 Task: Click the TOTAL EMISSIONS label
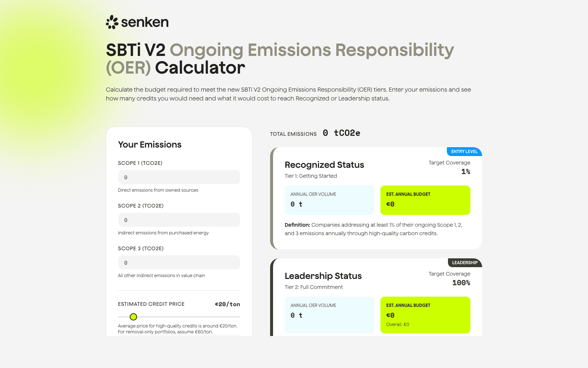[293, 134]
